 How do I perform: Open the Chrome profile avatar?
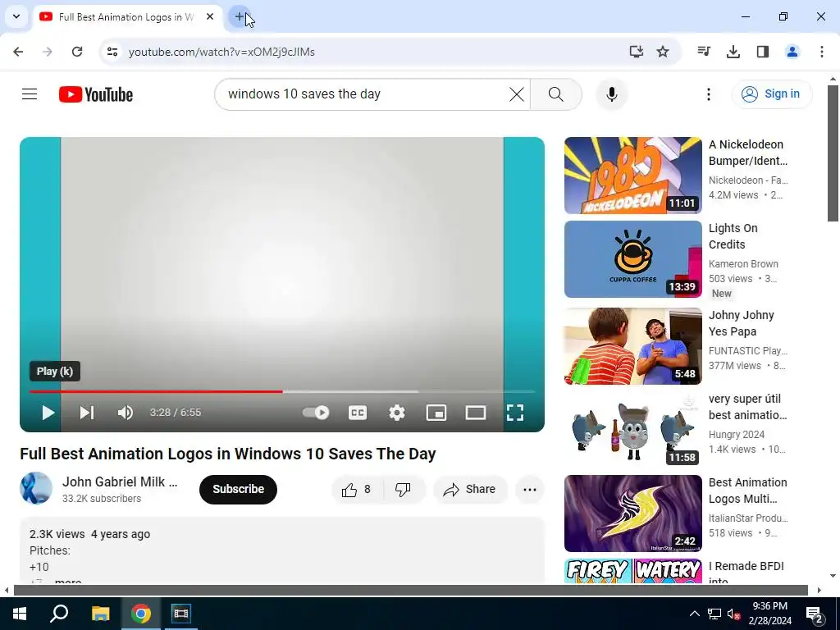792,52
